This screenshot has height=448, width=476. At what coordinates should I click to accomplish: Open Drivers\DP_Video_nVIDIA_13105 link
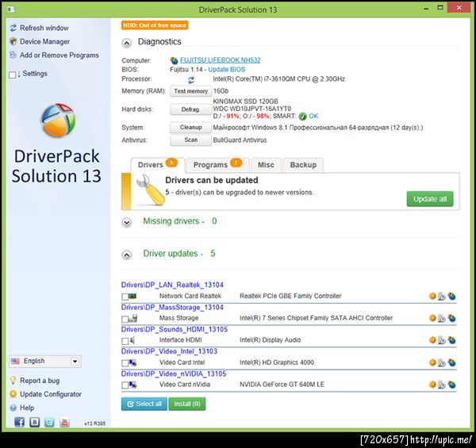coord(174,373)
